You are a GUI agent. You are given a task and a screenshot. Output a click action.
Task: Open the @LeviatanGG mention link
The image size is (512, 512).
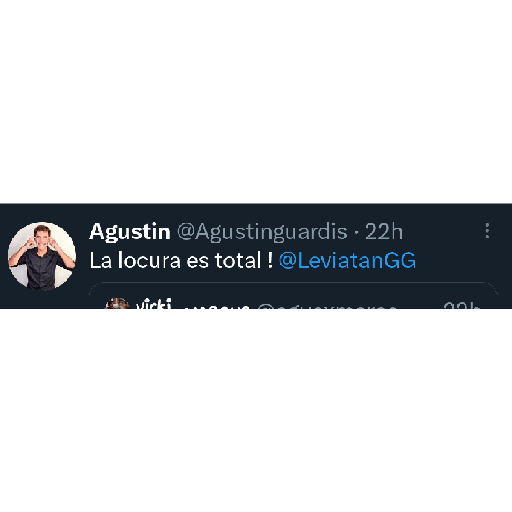(x=347, y=261)
